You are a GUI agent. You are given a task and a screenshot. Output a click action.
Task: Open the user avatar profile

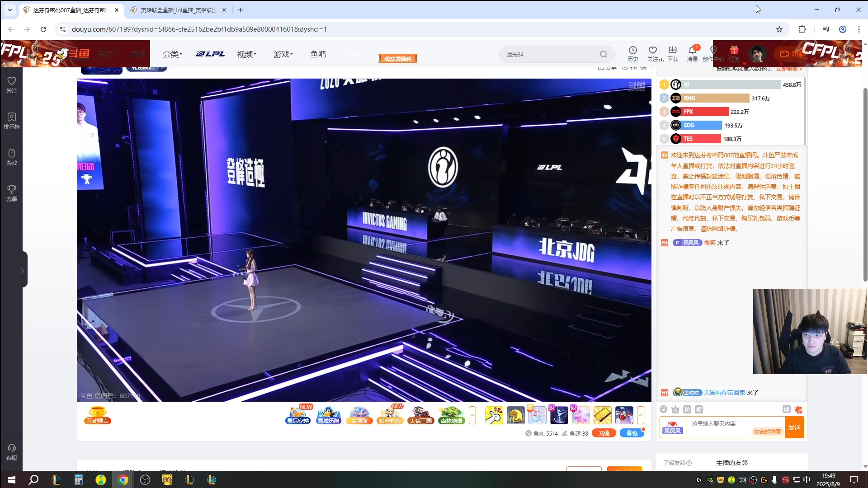[x=757, y=54]
